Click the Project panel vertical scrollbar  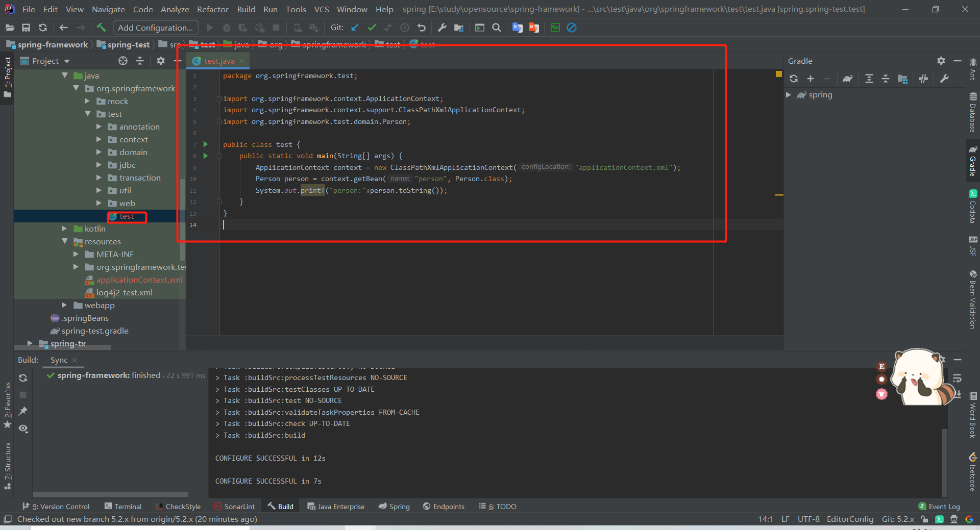pyautogui.click(x=182, y=219)
